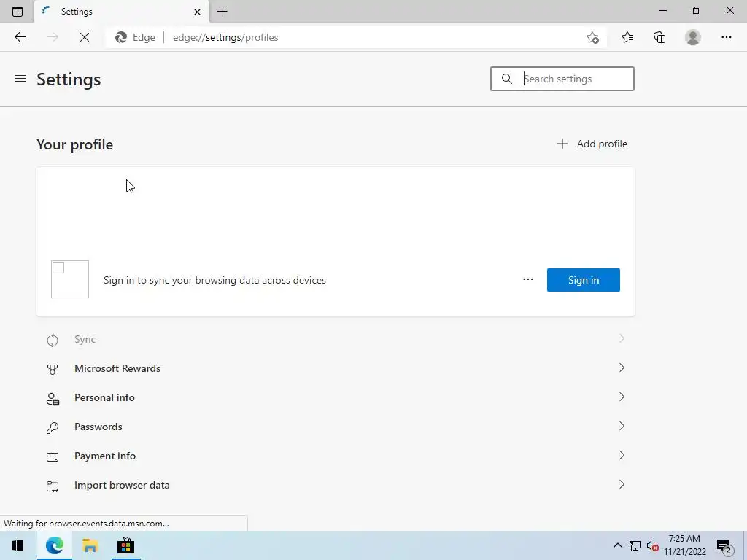Viewport: 747px width, 560px height.
Task: Add this page to favorites star icon
Action: (592, 38)
